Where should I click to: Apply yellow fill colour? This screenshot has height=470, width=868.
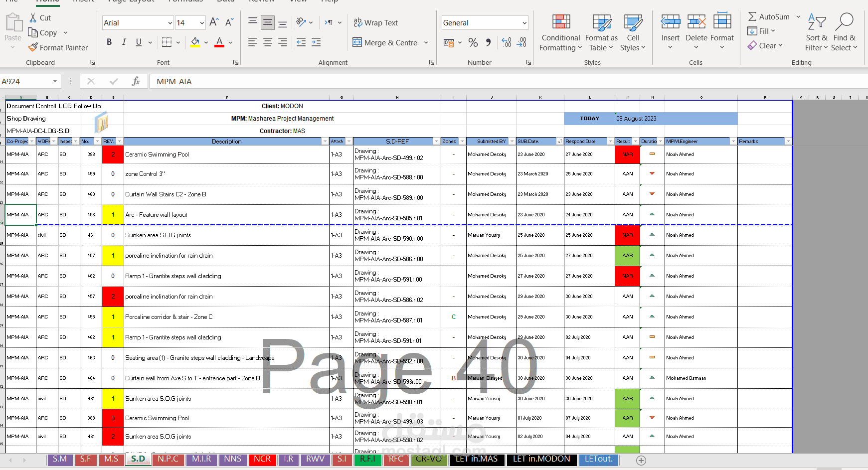click(195, 42)
